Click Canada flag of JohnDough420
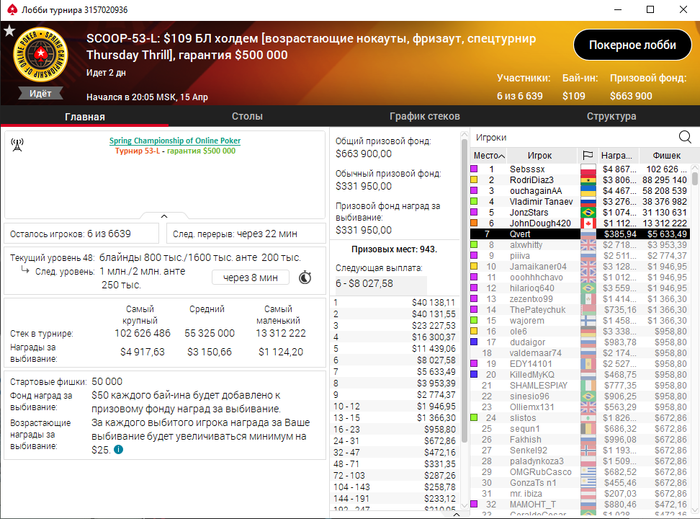 [588, 223]
